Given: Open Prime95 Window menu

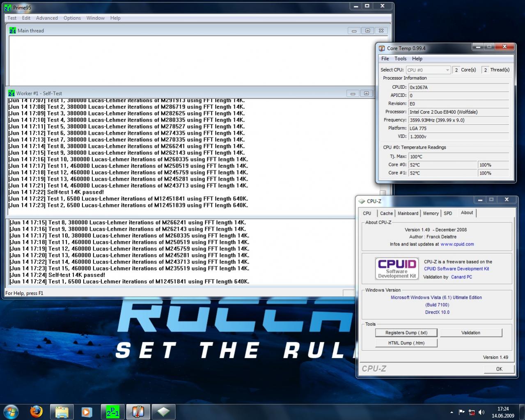Looking at the screenshot, I should [x=96, y=18].
